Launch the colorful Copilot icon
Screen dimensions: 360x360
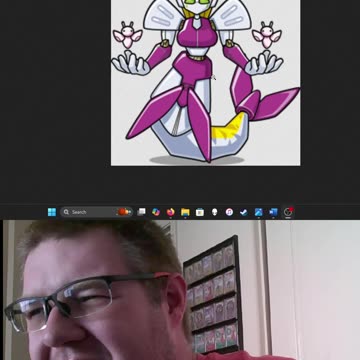click(x=156, y=212)
